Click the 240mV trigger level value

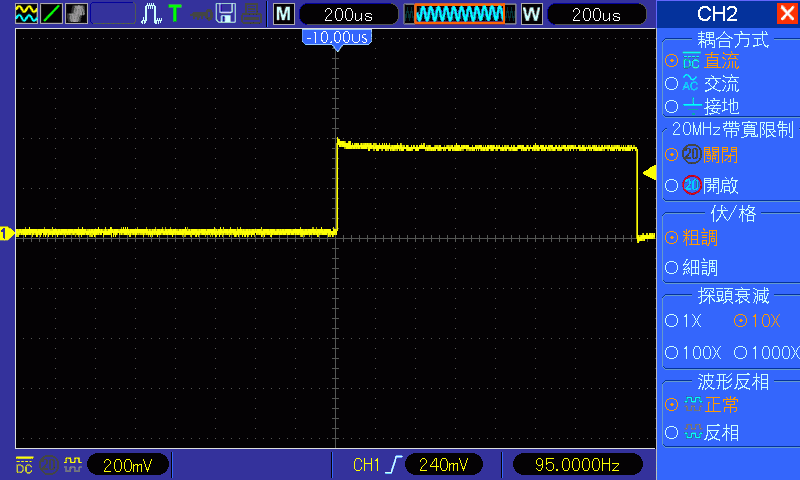(443, 465)
